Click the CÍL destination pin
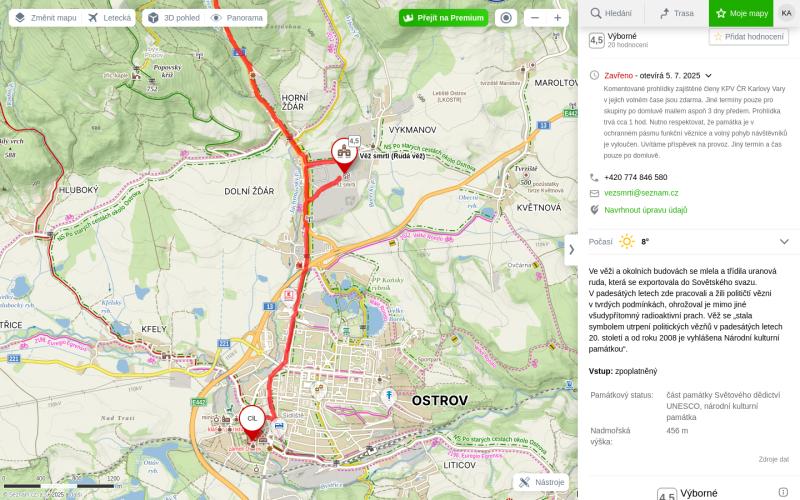 (252, 422)
